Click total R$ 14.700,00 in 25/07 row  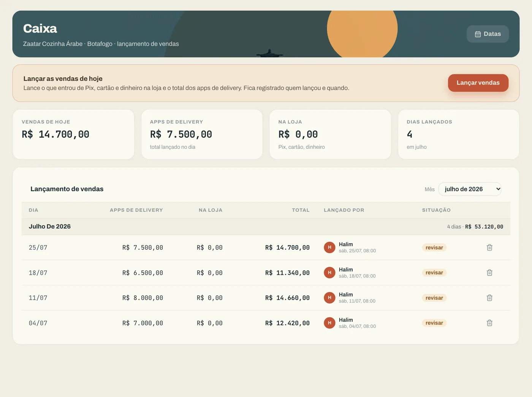287,247
